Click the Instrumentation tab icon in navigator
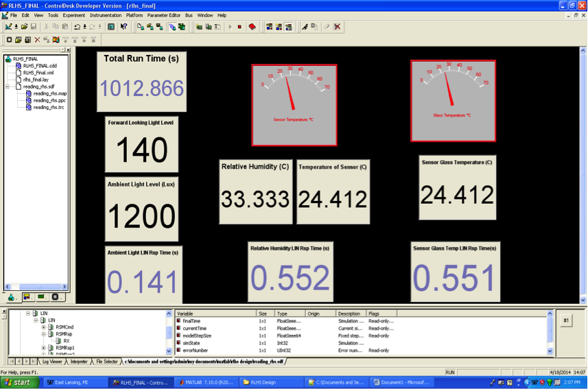 coord(27,297)
